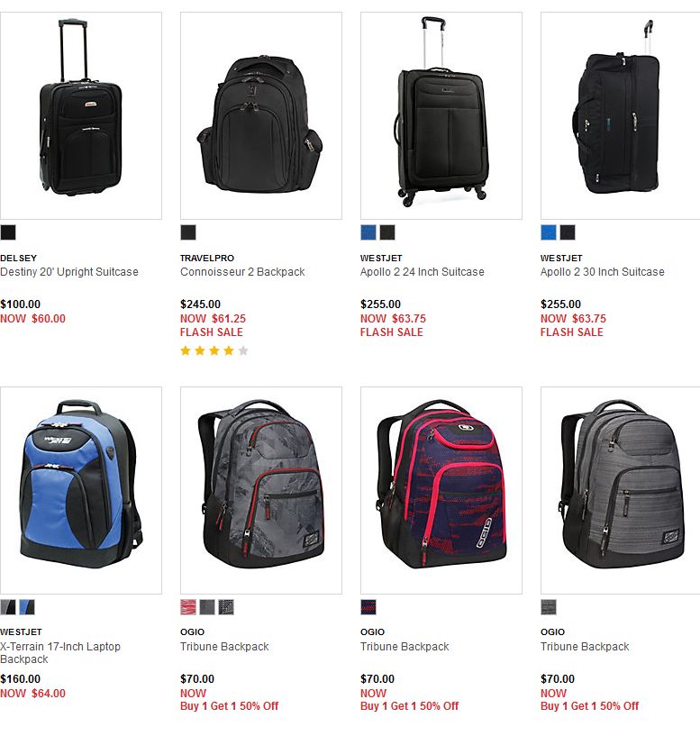View star rating for Connoisseur 2 Backpack
Image resolution: width=700 pixels, height=745 pixels.
[214, 350]
